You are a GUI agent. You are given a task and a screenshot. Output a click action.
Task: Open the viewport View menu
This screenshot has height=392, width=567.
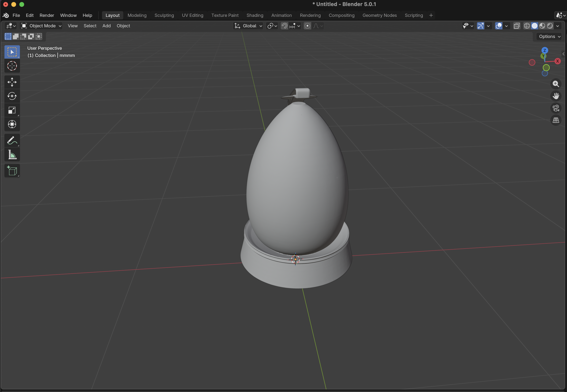coord(73,26)
